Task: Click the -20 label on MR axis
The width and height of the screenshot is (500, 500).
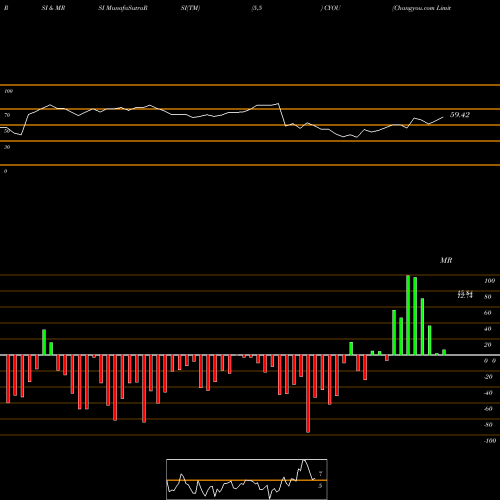Action: [488, 377]
